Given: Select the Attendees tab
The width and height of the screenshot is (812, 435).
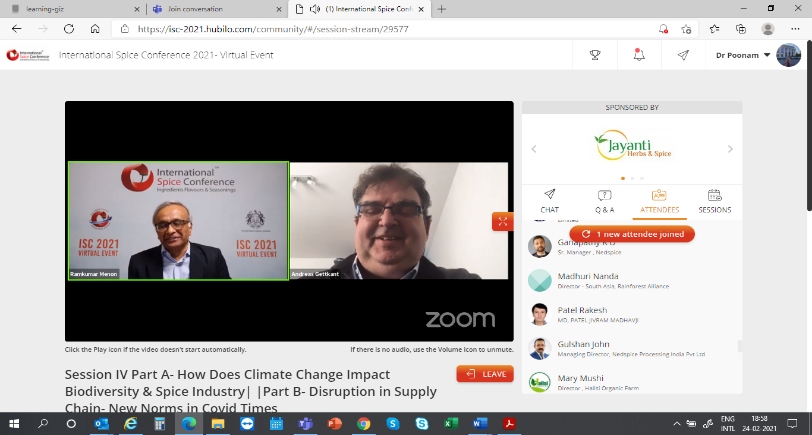Looking at the screenshot, I should 659,200.
